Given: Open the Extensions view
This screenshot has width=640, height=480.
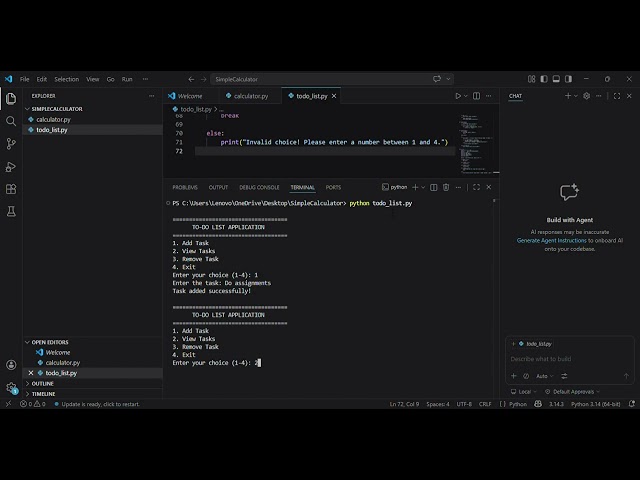Looking at the screenshot, I should [x=11, y=189].
